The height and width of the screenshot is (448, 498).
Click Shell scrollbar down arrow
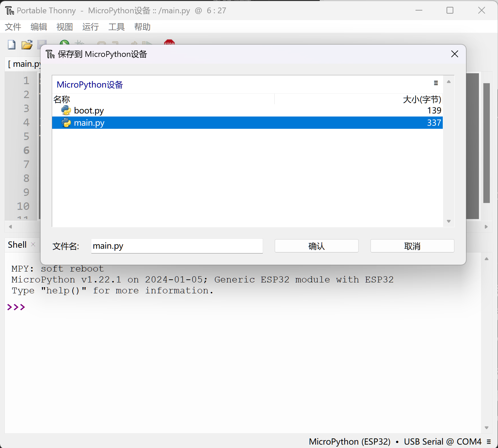coord(487,428)
